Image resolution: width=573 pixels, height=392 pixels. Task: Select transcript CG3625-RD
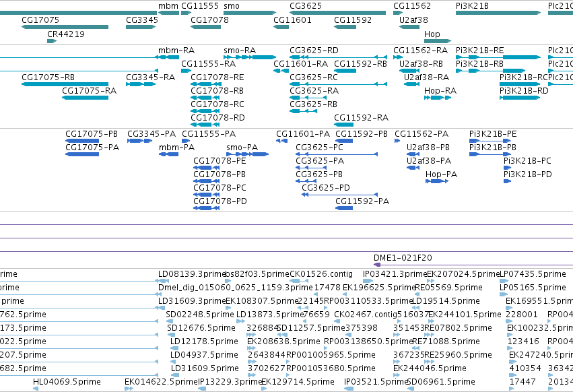tap(338, 57)
